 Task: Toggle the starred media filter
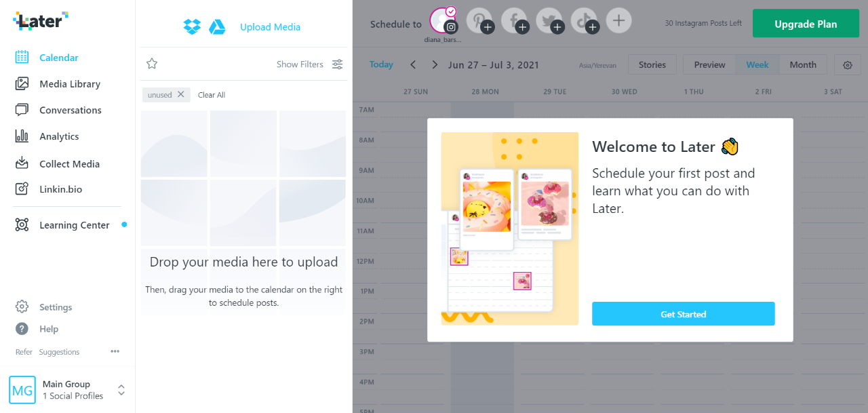click(152, 64)
